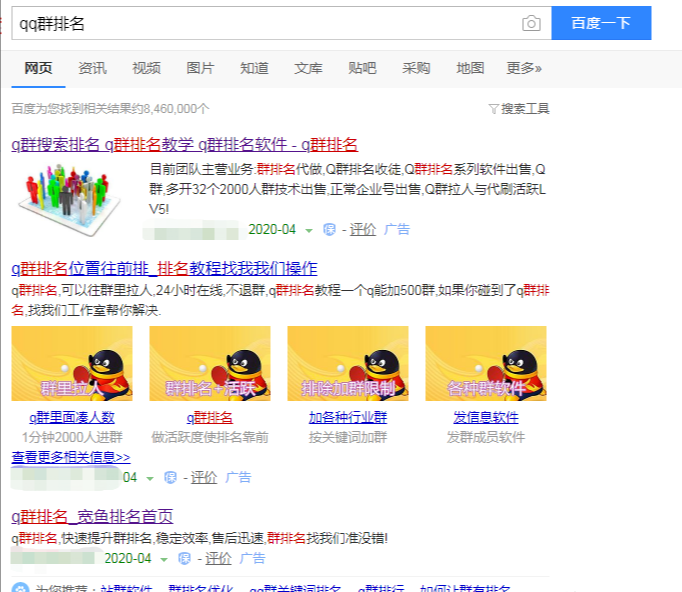Open 评价 link of second result
Image resolution: width=682 pixels, height=592 pixels.
(204, 477)
